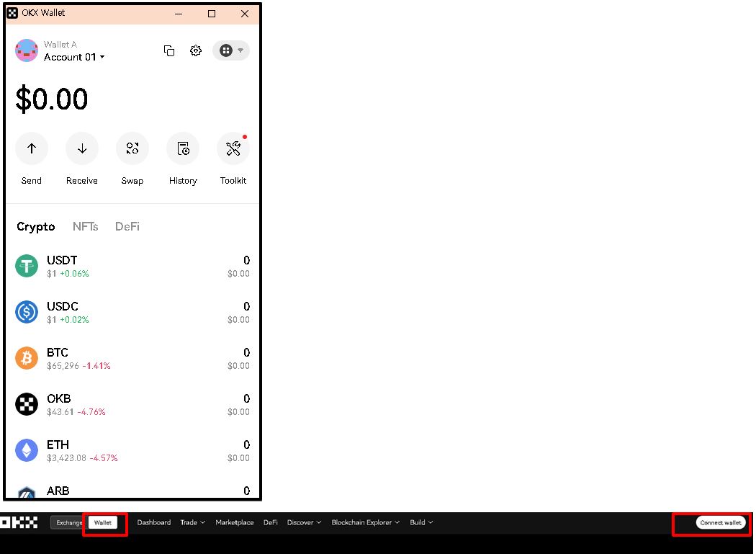Image resolution: width=756 pixels, height=554 pixels.
Task: Open wallet settings gear icon
Action: point(196,50)
